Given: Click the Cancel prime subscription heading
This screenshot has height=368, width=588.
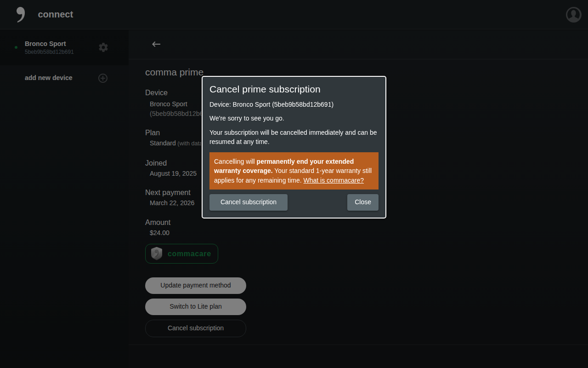Looking at the screenshot, I should tap(265, 89).
